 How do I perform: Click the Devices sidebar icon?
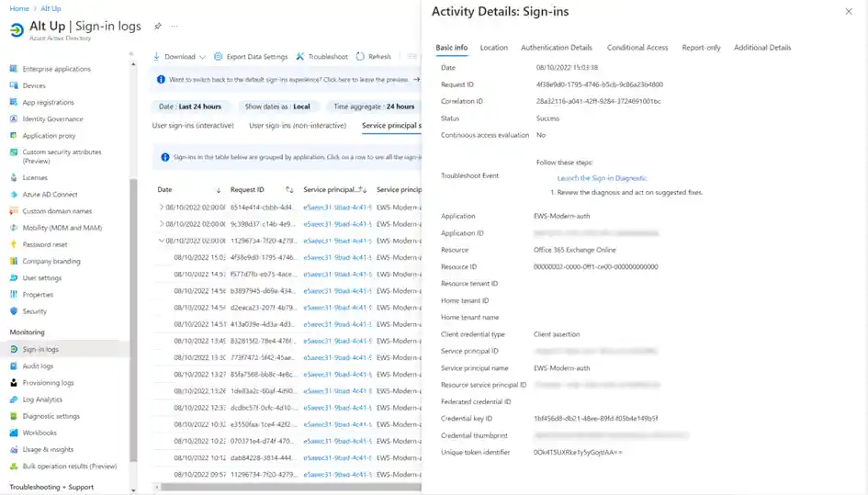click(x=14, y=85)
